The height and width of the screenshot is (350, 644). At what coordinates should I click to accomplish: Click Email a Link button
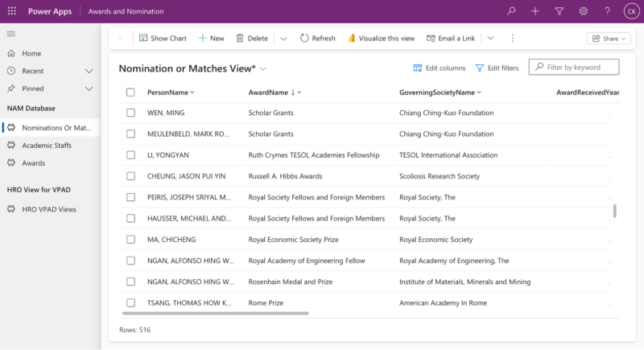pos(451,38)
